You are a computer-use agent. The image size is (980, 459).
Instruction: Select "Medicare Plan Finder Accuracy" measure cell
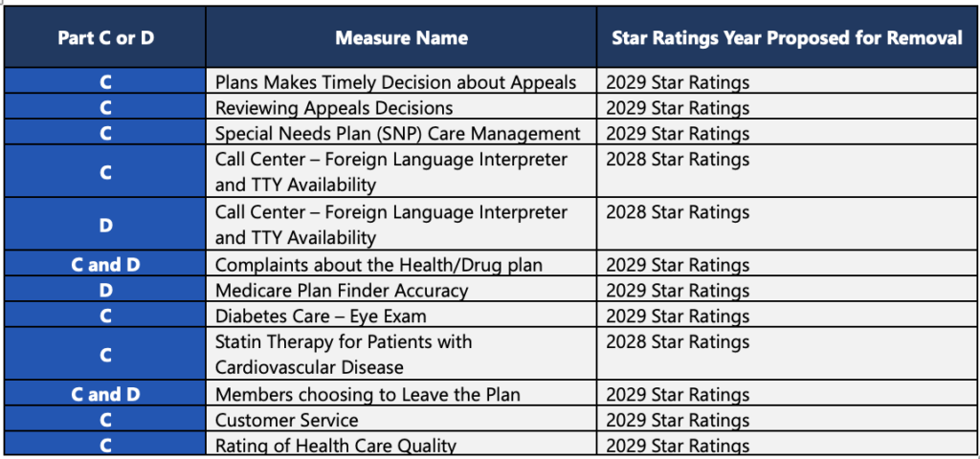coord(342,291)
